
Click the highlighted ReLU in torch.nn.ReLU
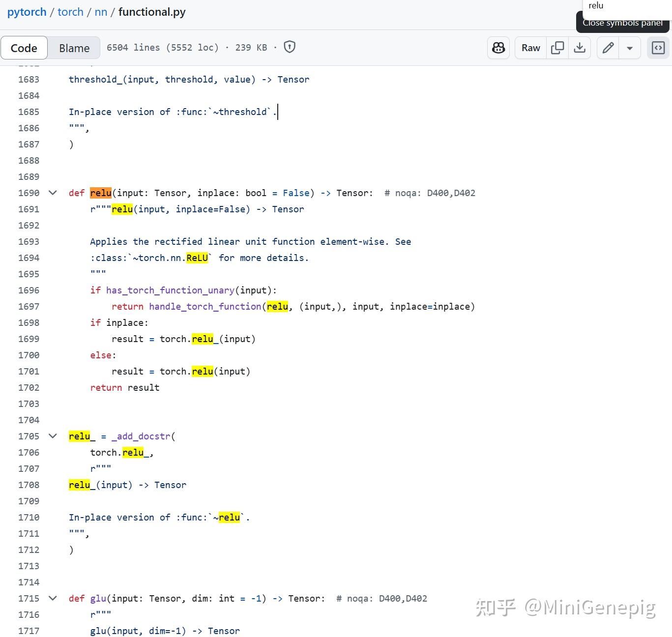[197, 258]
